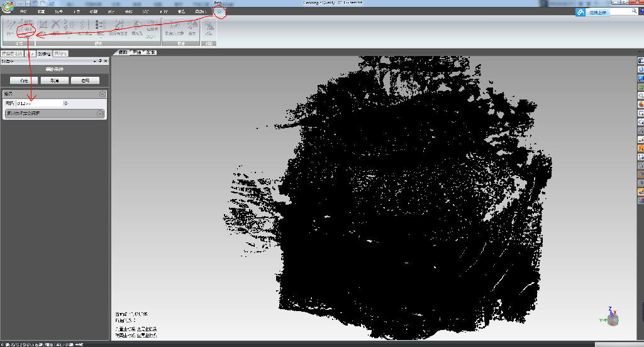Open the dialog panel options dropdown arrow

[95, 61]
